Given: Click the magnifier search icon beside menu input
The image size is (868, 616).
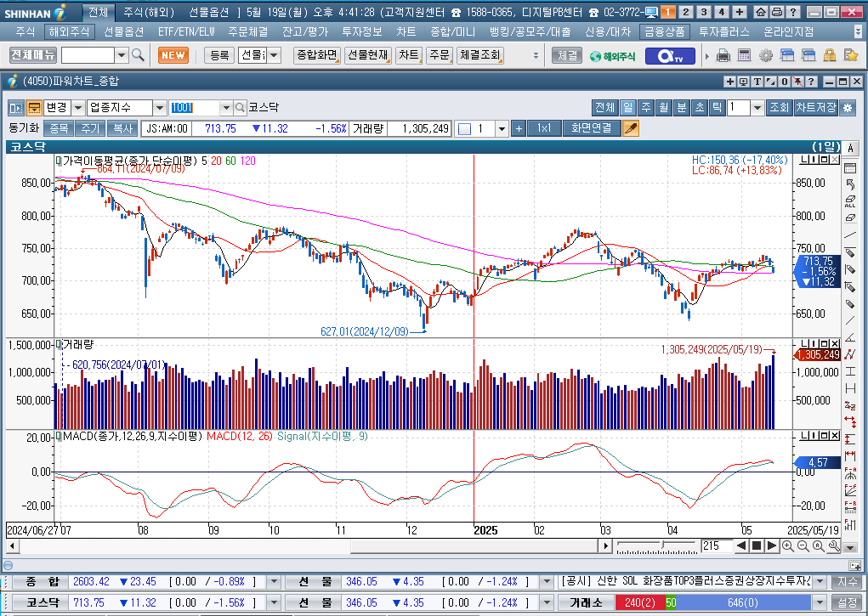Looking at the screenshot, I should coord(138,55).
